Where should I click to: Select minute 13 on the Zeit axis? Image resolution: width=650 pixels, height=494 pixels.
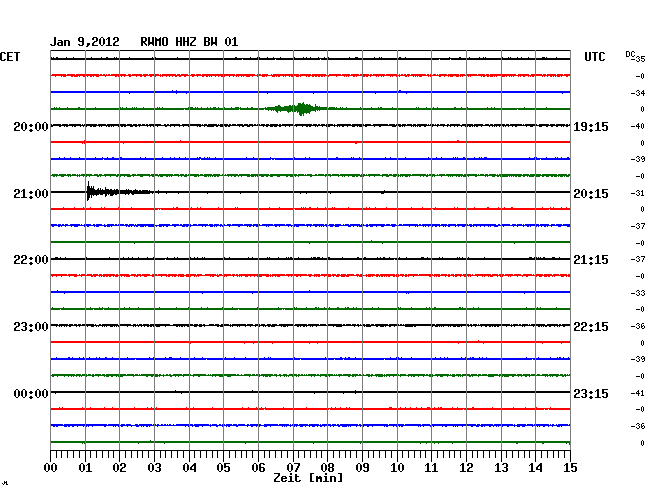point(501,468)
